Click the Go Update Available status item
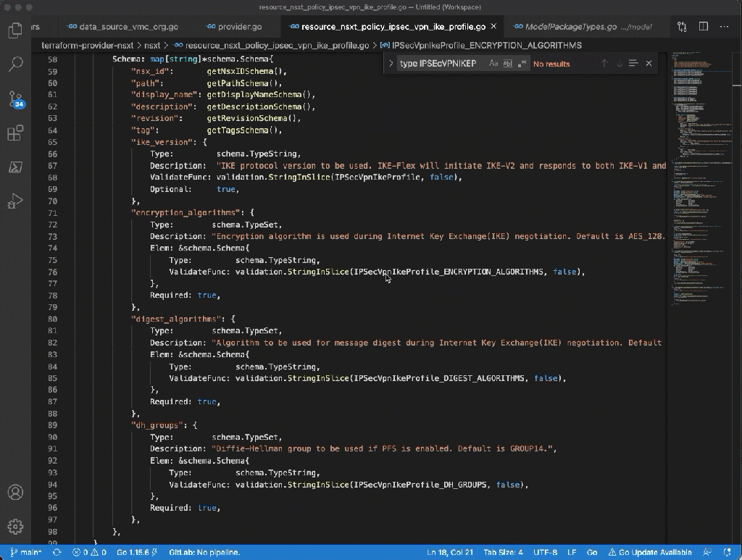The height and width of the screenshot is (560, 742). pos(650,553)
